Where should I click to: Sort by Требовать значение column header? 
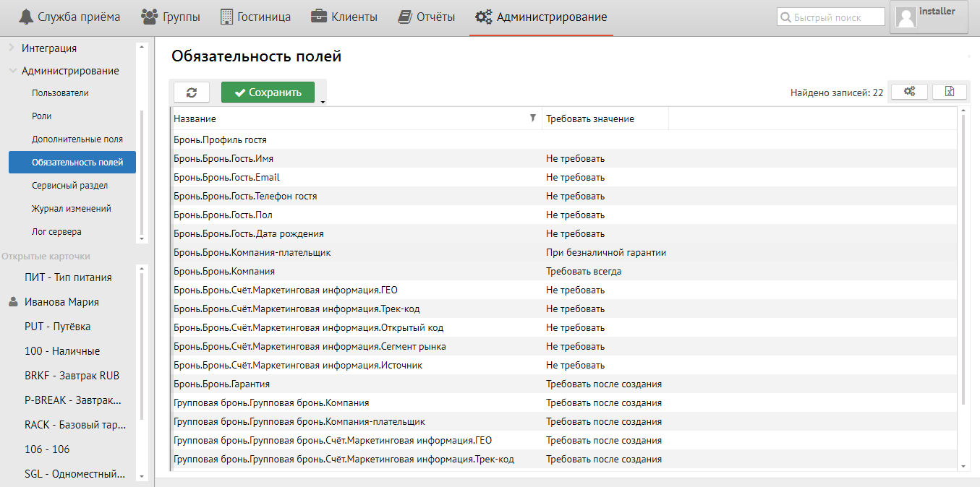(590, 118)
